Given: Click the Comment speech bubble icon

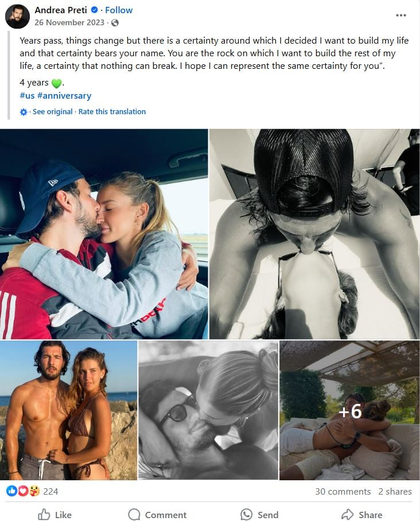Looking at the screenshot, I should (x=134, y=514).
